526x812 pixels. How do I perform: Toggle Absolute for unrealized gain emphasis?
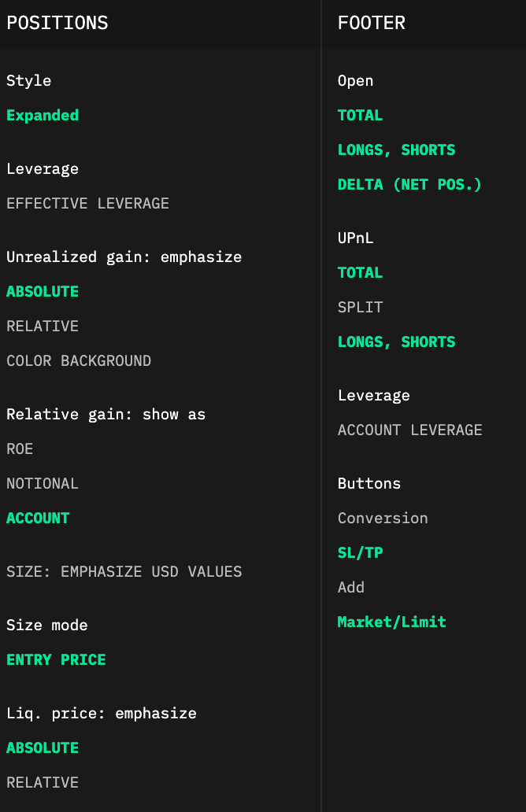pos(43,292)
